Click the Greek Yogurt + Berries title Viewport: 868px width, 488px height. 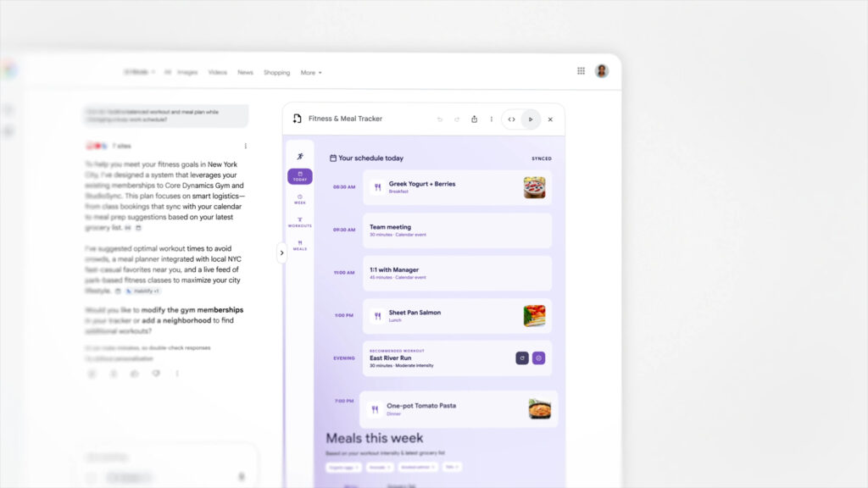(422, 184)
